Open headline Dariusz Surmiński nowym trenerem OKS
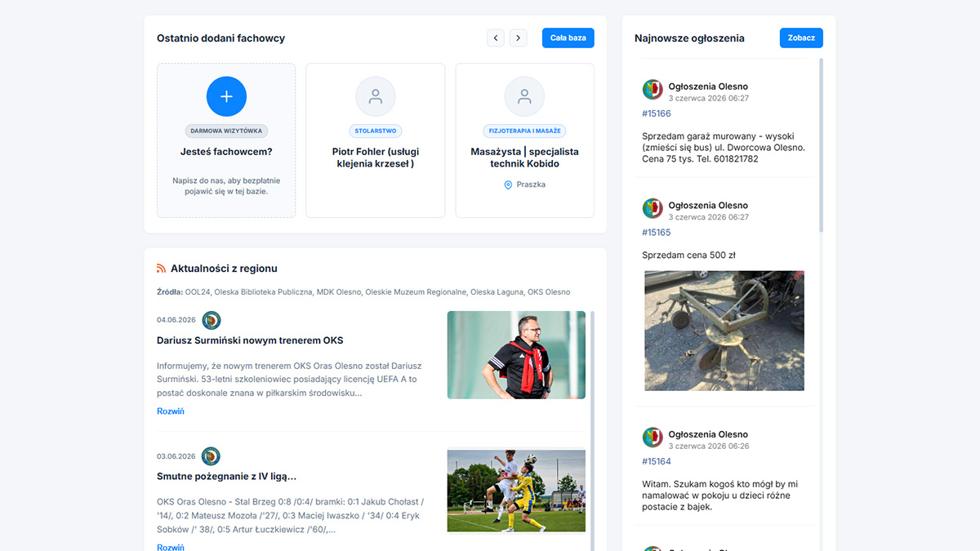This screenshot has width=980, height=551. 250,340
